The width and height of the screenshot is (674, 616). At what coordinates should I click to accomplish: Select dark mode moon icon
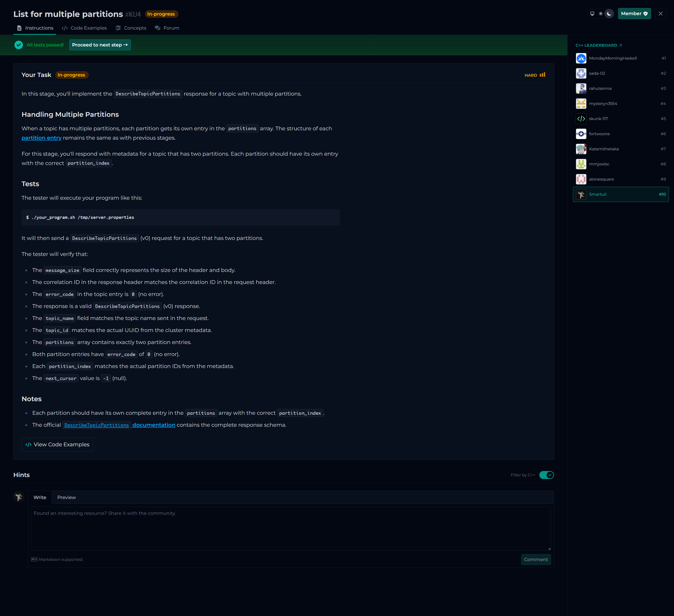609,14
